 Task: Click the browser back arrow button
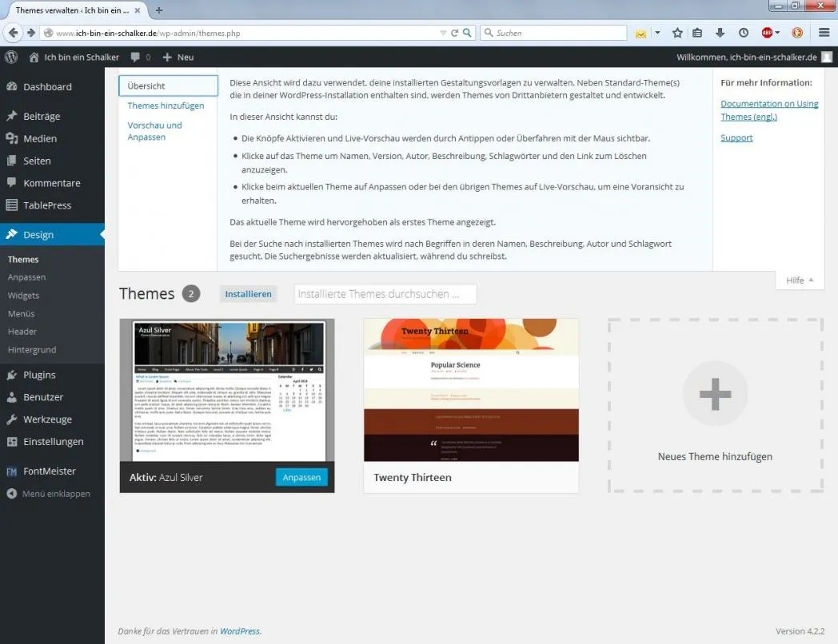click(x=13, y=33)
